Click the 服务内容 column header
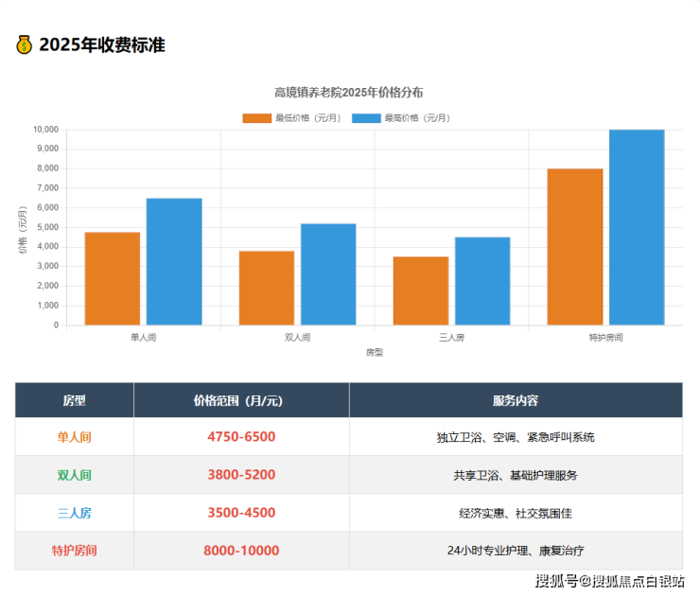Viewport: 700px width, 596px height. pyautogui.click(x=516, y=400)
